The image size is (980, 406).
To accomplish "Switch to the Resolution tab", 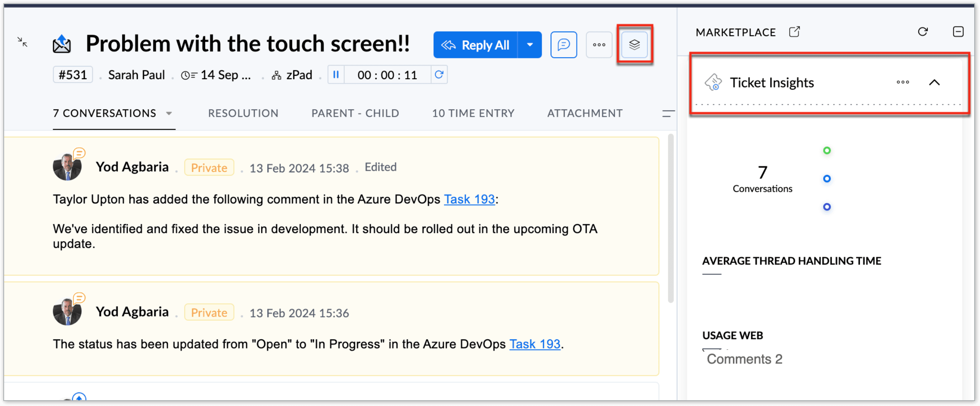I will 243,113.
